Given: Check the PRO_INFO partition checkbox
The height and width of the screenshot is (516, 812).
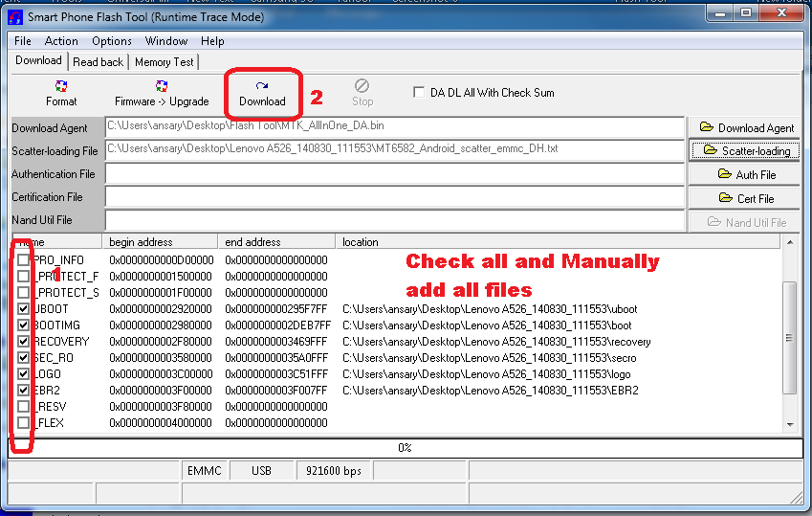Looking at the screenshot, I should (x=23, y=259).
